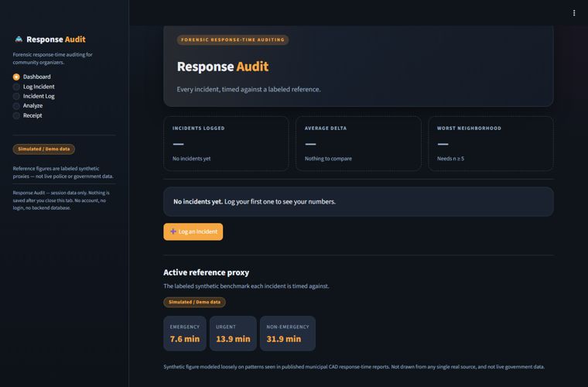This screenshot has height=387, width=588.
Task: Click the 'Every incident, timed against a labeled reference' subtitle
Action: coord(248,89)
